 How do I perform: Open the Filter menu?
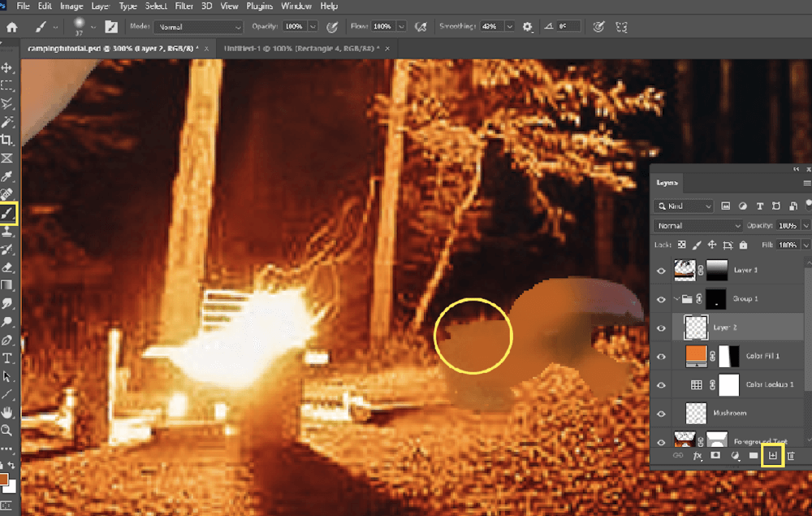(x=184, y=7)
